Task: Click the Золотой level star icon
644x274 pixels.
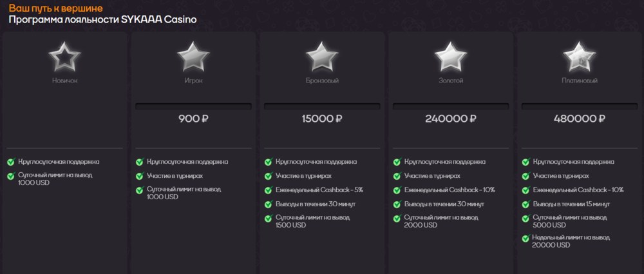Action: (x=451, y=59)
